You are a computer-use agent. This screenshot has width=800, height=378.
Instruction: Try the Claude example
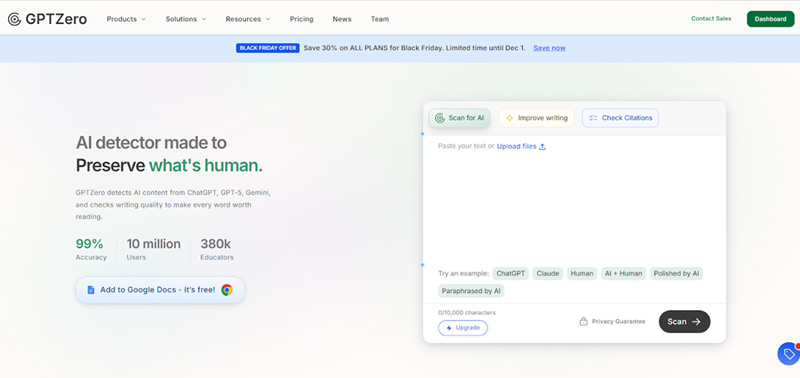pos(548,273)
